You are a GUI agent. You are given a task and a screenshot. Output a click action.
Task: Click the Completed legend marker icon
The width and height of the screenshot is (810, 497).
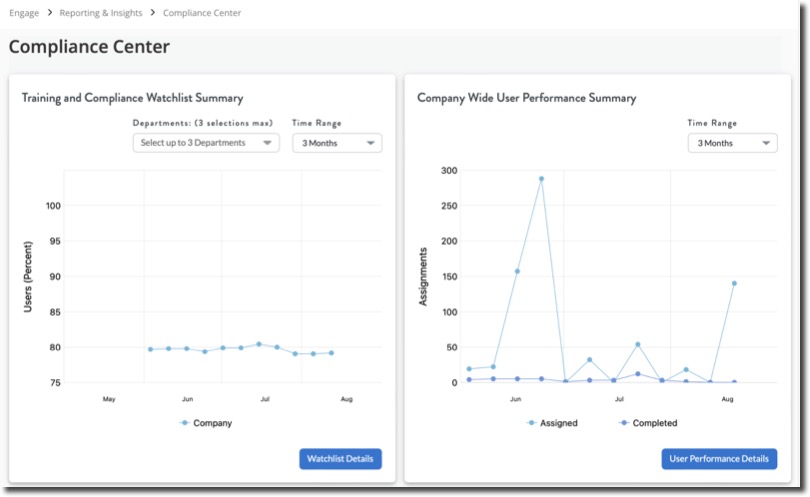click(x=624, y=423)
